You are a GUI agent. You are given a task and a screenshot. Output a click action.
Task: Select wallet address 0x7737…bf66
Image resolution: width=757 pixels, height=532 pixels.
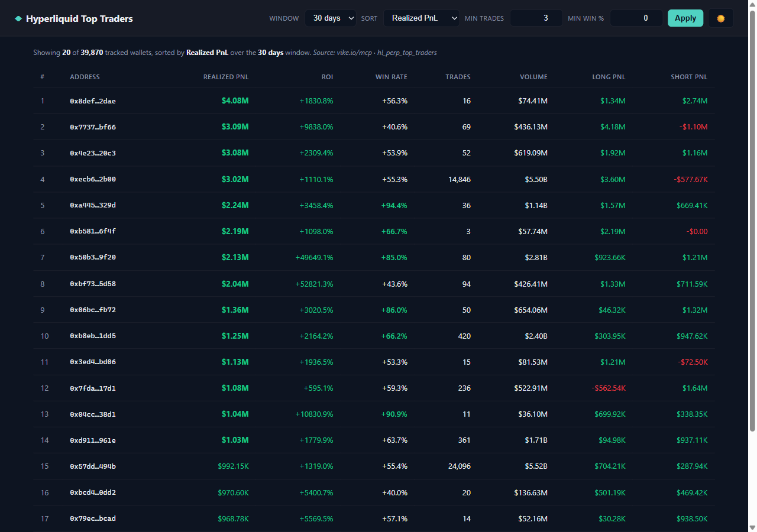point(93,127)
